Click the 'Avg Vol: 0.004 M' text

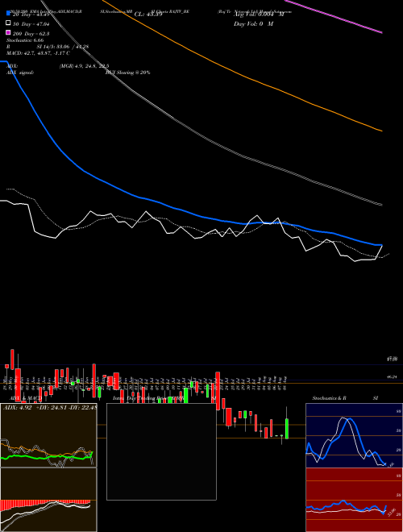pyautogui.click(x=259, y=15)
